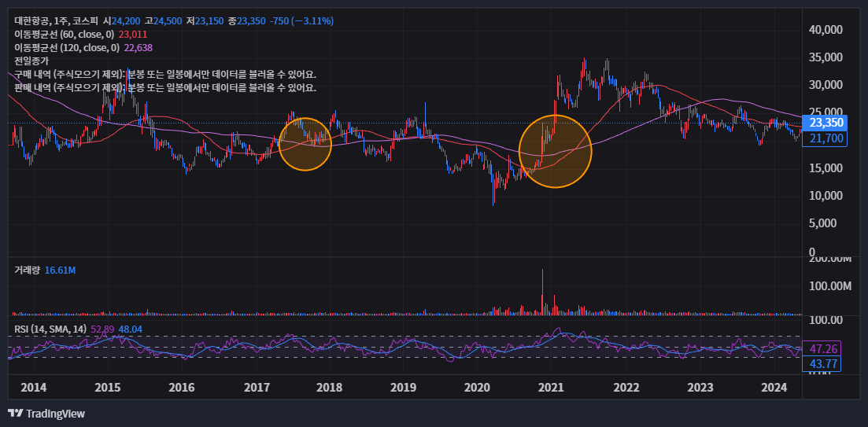Click the 거래량 volume indicator label
Screen dimensions: 868x427
(27, 270)
